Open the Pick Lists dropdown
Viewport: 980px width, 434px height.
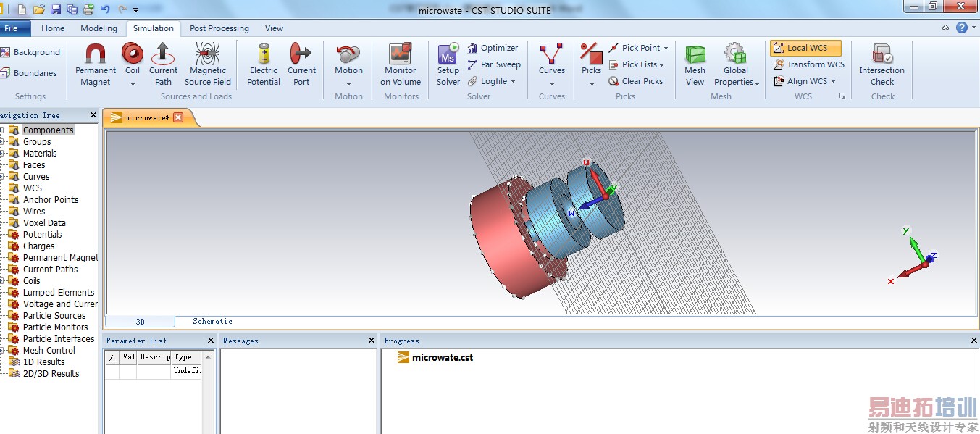pos(661,65)
